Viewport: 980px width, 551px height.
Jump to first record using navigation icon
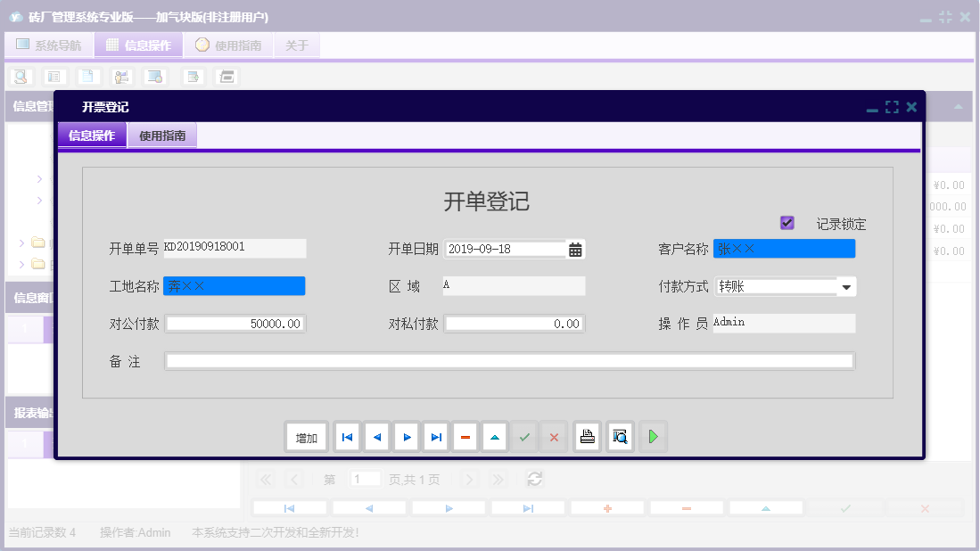347,436
